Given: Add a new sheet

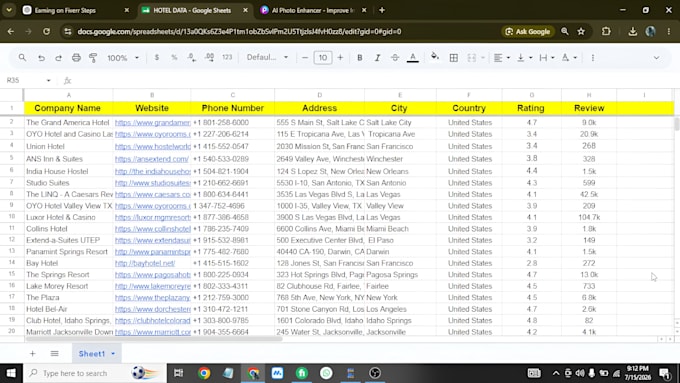Looking at the screenshot, I should pyautogui.click(x=33, y=354).
